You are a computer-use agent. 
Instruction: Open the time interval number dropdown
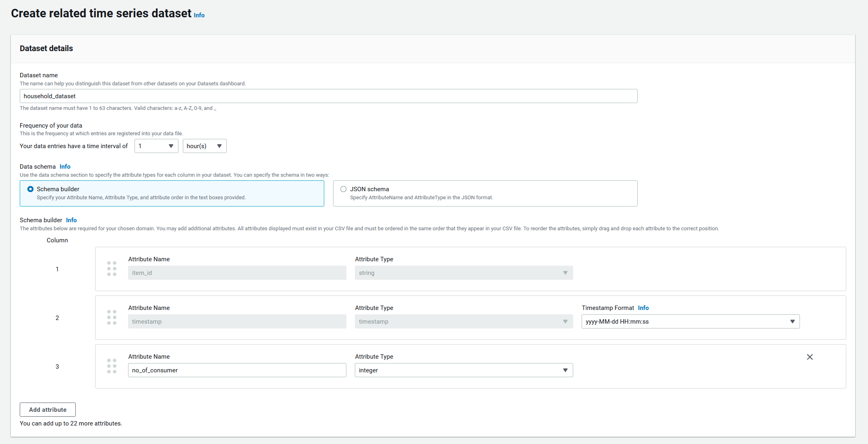click(x=156, y=146)
